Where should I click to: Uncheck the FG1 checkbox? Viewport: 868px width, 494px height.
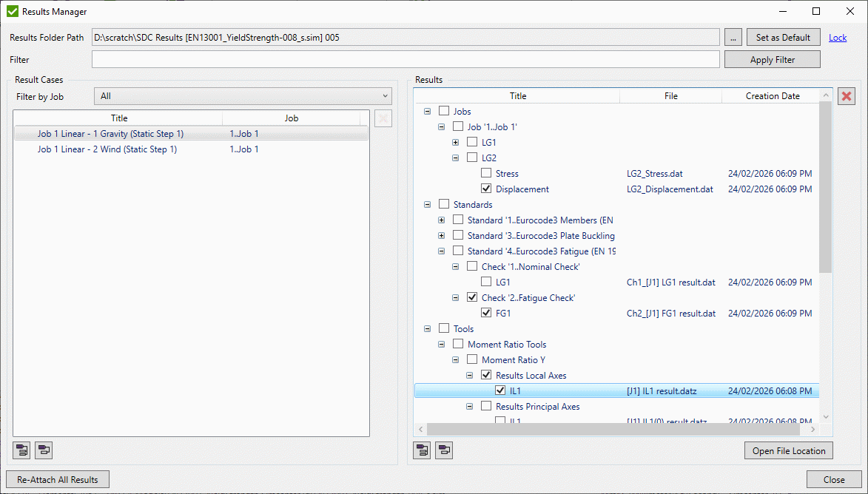coord(486,313)
